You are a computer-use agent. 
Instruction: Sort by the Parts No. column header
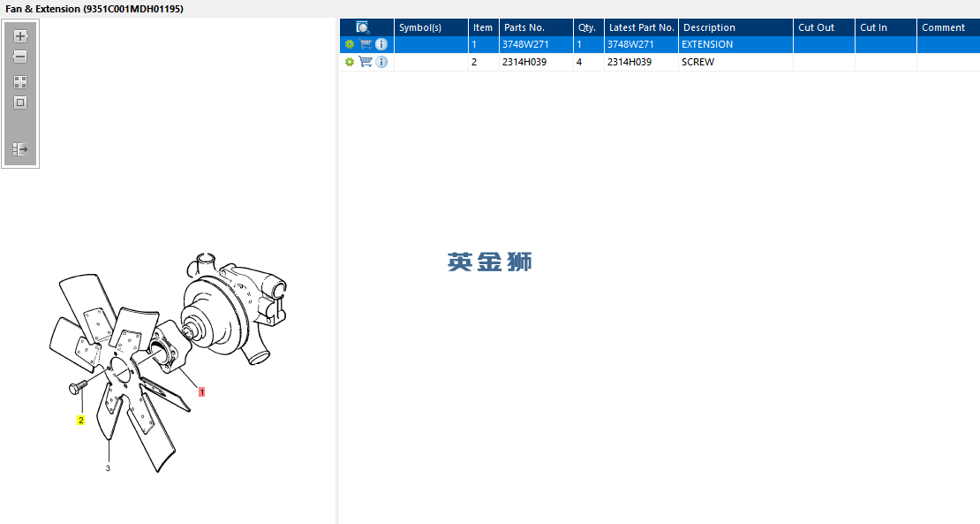[x=536, y=27]
